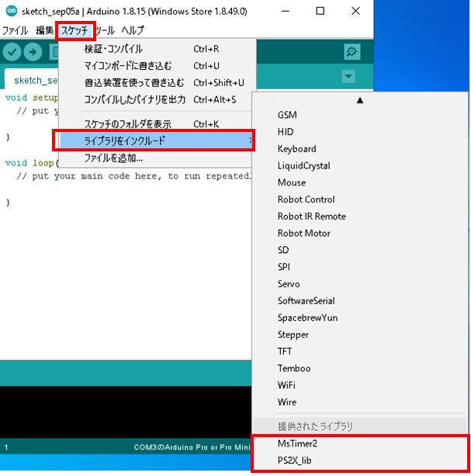
Task: Open the スケッチ menu
Action: [x=75, y=30]
